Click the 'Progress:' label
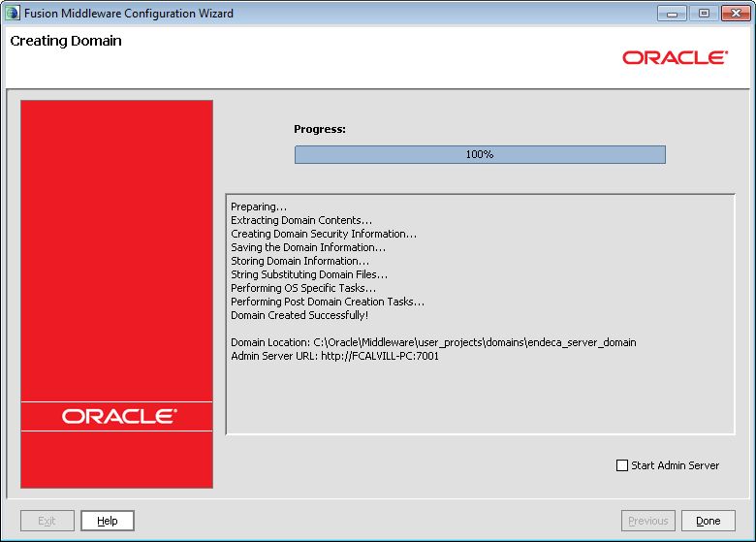Viewport: 756px width, 542px height. pyautogui.click(x=320, y=129)
